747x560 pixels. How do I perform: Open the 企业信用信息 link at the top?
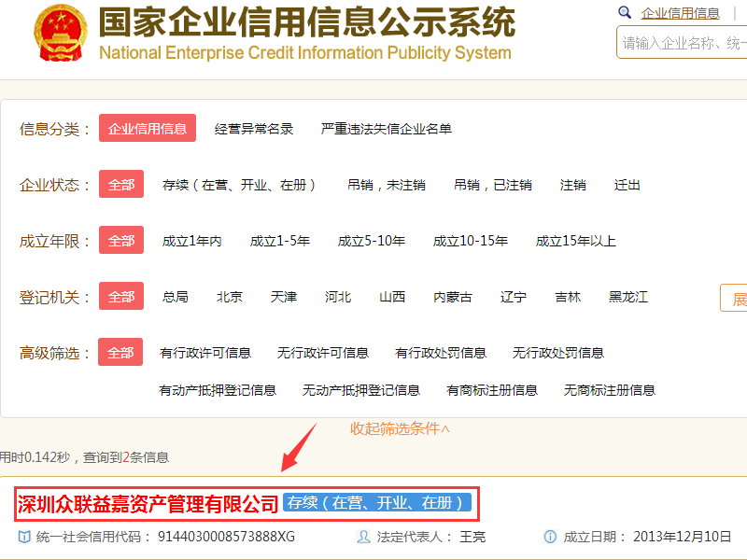680,13
